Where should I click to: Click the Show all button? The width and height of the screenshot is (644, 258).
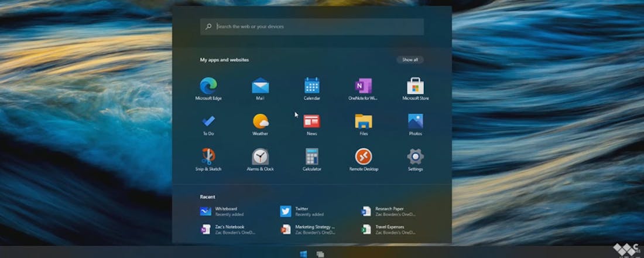(x=410, y=60)
